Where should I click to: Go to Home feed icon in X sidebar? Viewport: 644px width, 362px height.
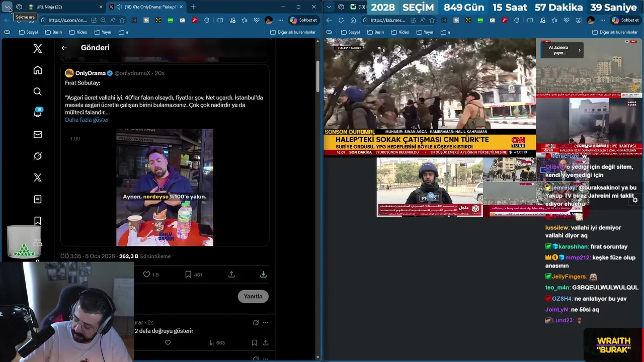(38, 70)
